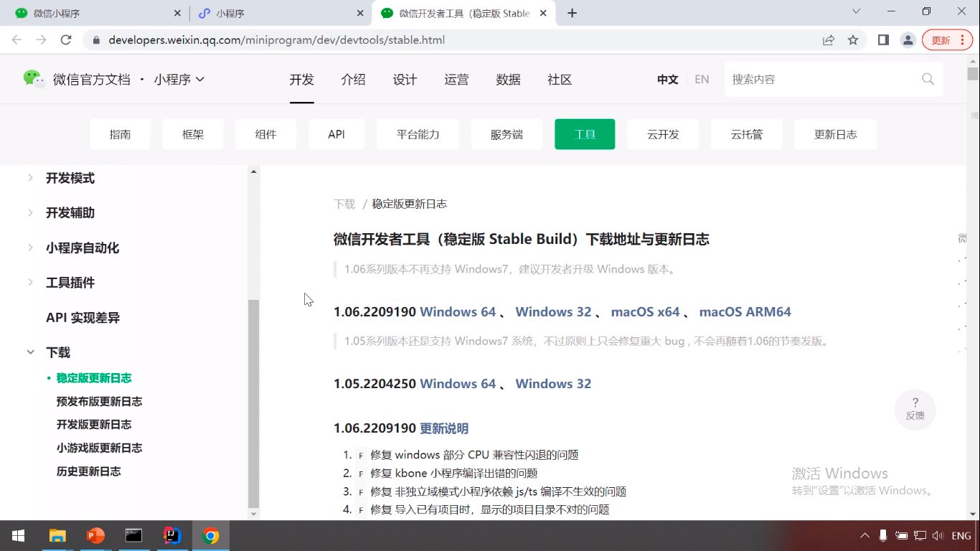Open 预发布版更新日志 in the sidebar
The height and width of the screenshot is (551, 980).
(100, 402)
